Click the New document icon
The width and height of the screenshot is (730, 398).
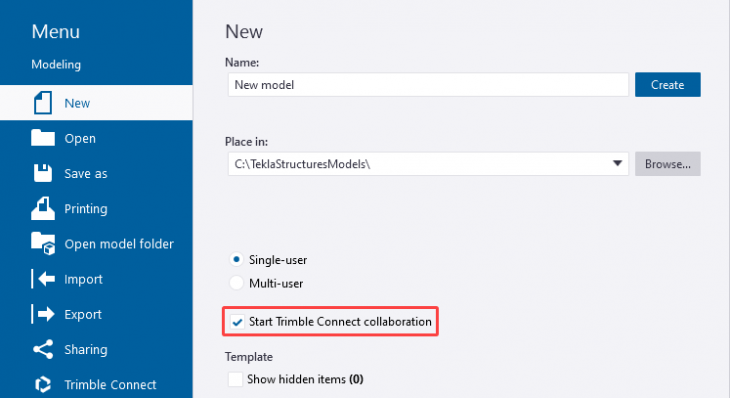(x=42, y=103)
